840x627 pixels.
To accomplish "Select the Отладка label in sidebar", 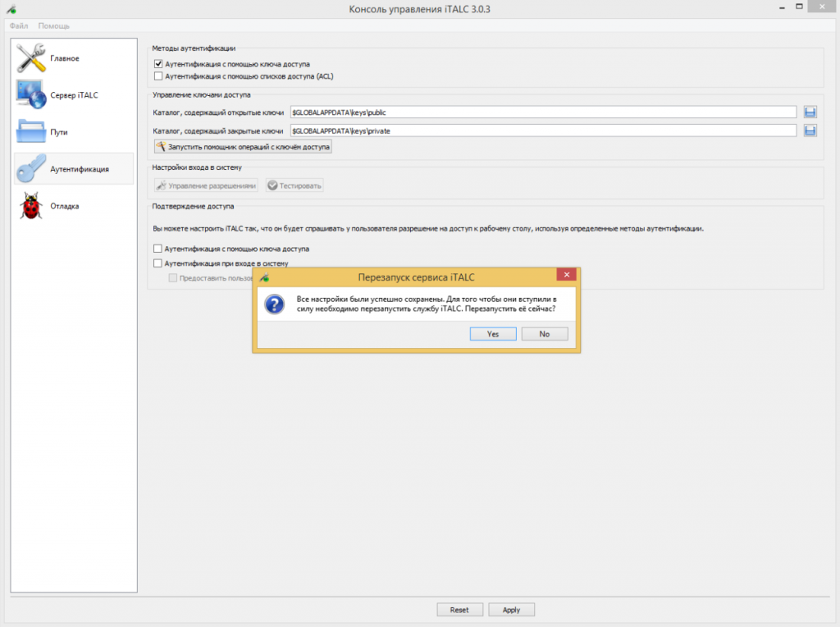I will [65, 206].
